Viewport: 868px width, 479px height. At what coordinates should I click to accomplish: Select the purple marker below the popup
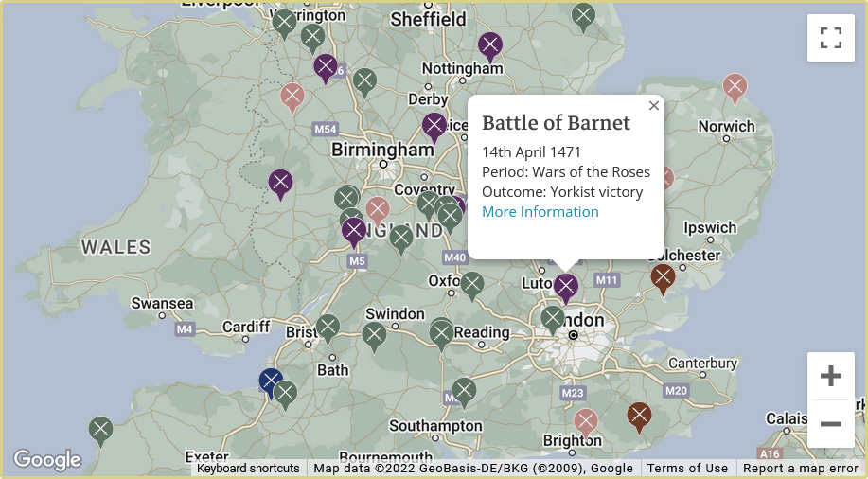pos(566,286)
